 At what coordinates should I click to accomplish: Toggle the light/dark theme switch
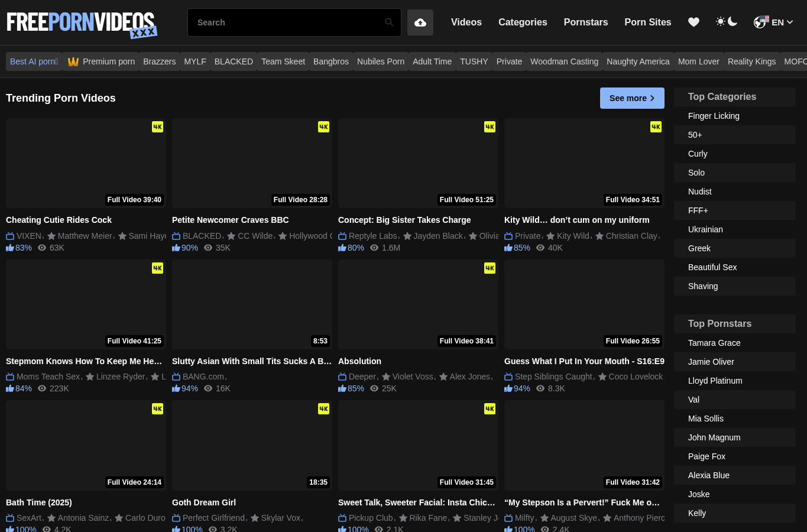click(x=727, y=22)
